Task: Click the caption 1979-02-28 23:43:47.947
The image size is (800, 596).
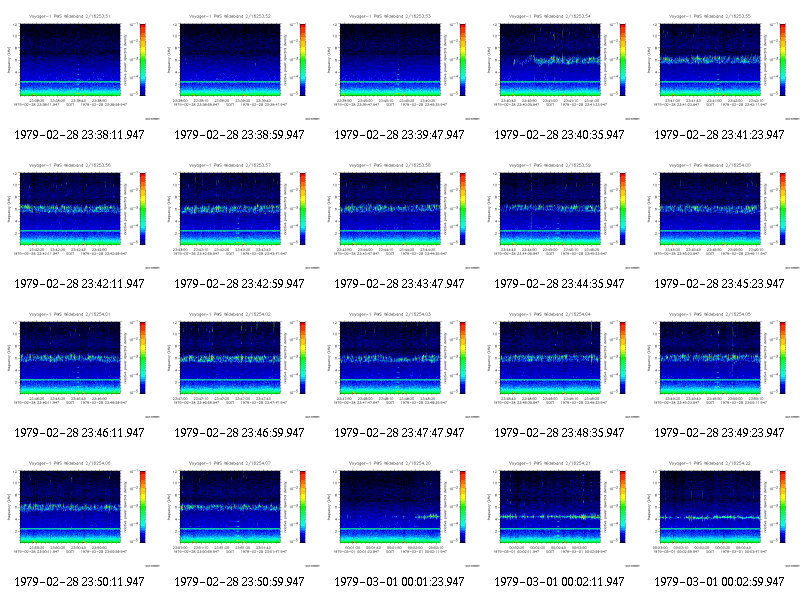Action: 399,284
